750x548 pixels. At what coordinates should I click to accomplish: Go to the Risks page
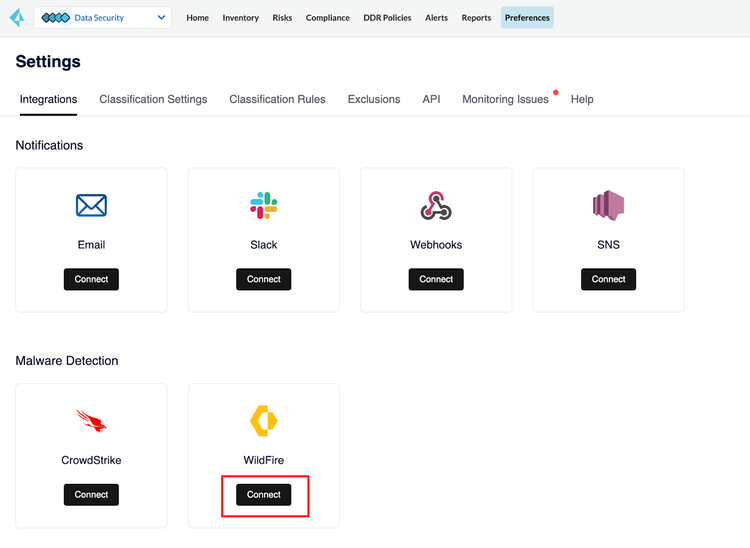[x=282, y=18]
